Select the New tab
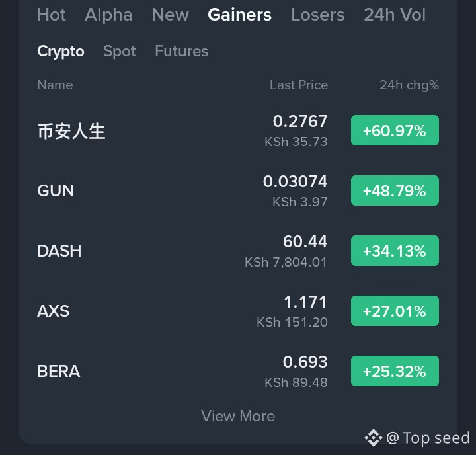The height and width of the screenshot is (455, 476). click(170, 15)
